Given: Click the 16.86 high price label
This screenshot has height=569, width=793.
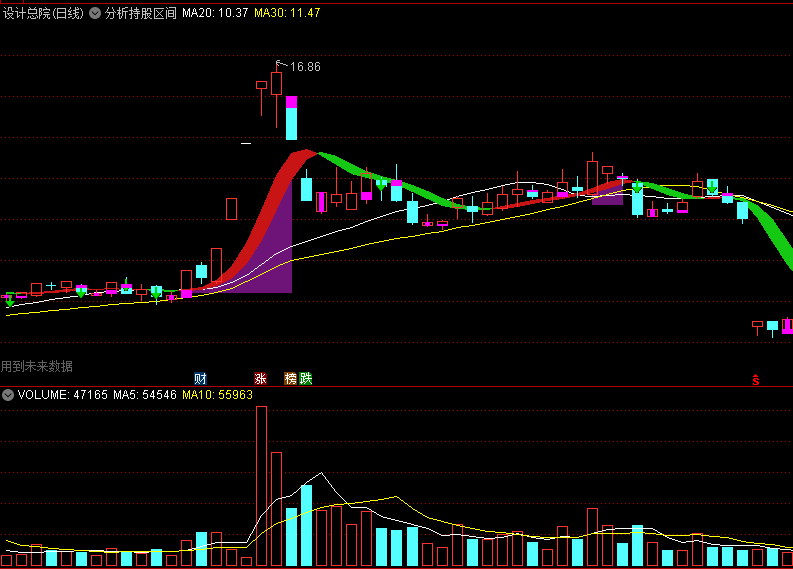Looking at the screenshot, I should click(x=305, y=67).
